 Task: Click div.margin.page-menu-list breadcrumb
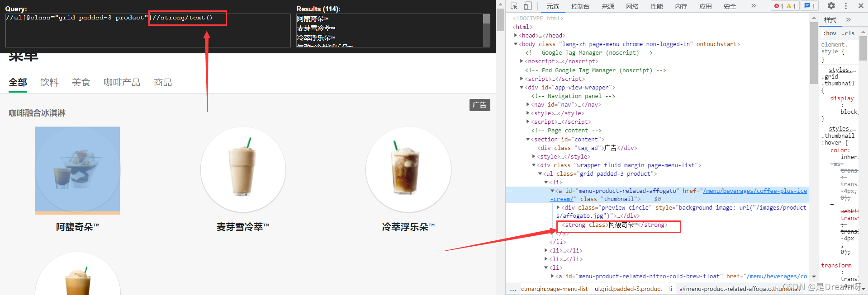click(x=555, y=289)
